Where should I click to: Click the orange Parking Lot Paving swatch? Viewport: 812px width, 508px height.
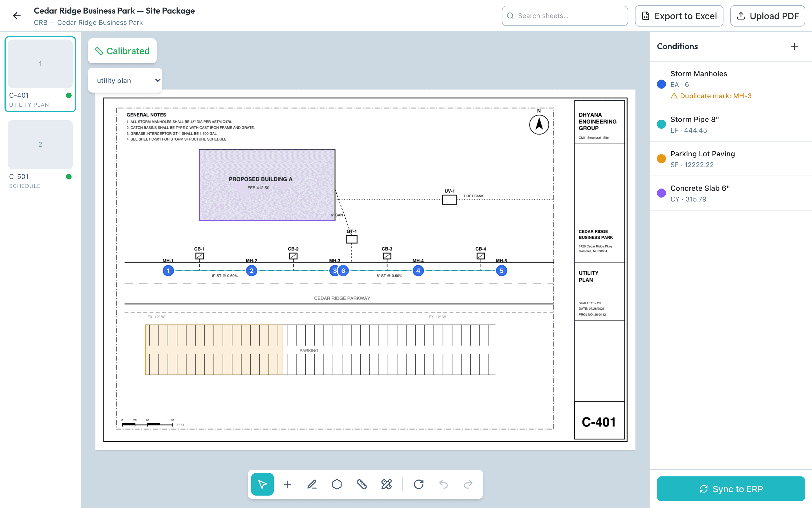661,159
